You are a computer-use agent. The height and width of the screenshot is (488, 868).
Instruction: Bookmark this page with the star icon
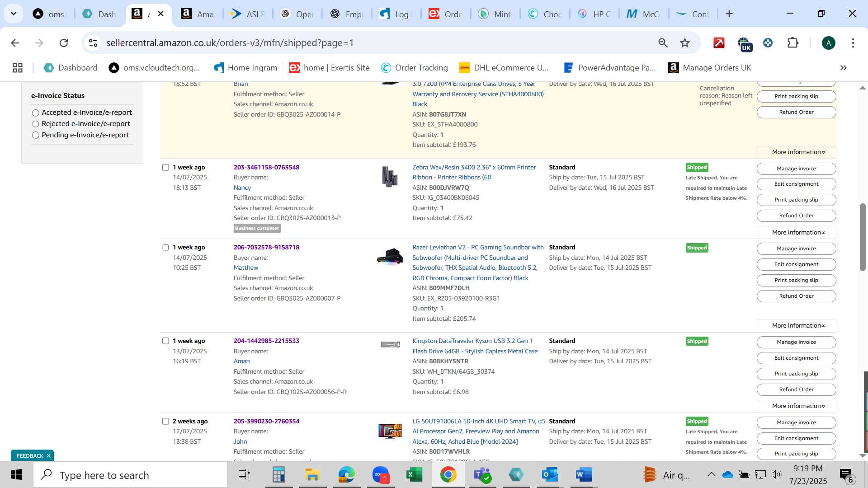pos(685,43)
